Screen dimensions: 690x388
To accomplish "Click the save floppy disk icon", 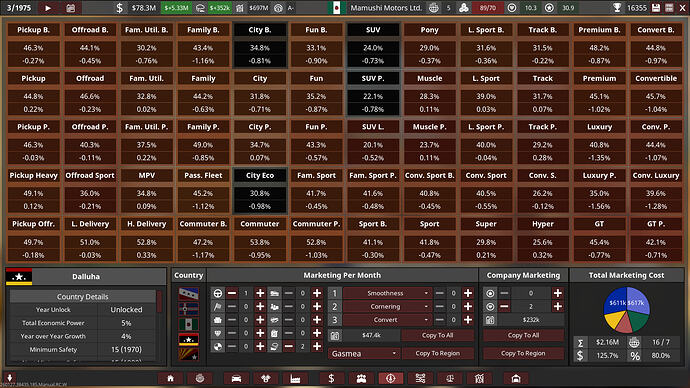I will coord(656,8).
